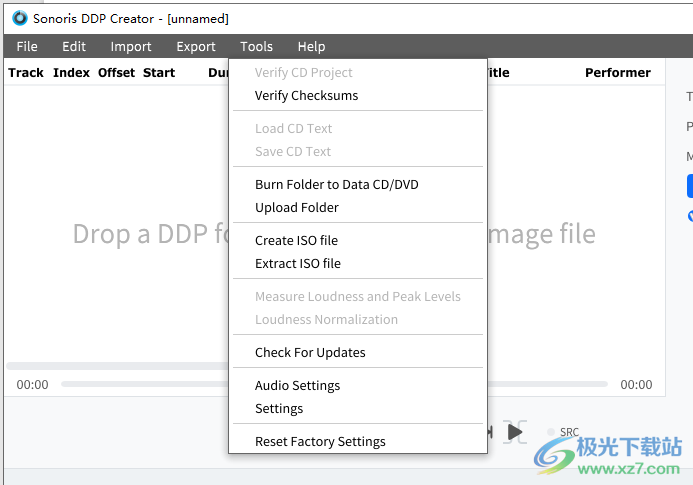The width and height of the screenshot is (693, 485).
Task: Click the Track column header
Action: click(x=26, y=73)
